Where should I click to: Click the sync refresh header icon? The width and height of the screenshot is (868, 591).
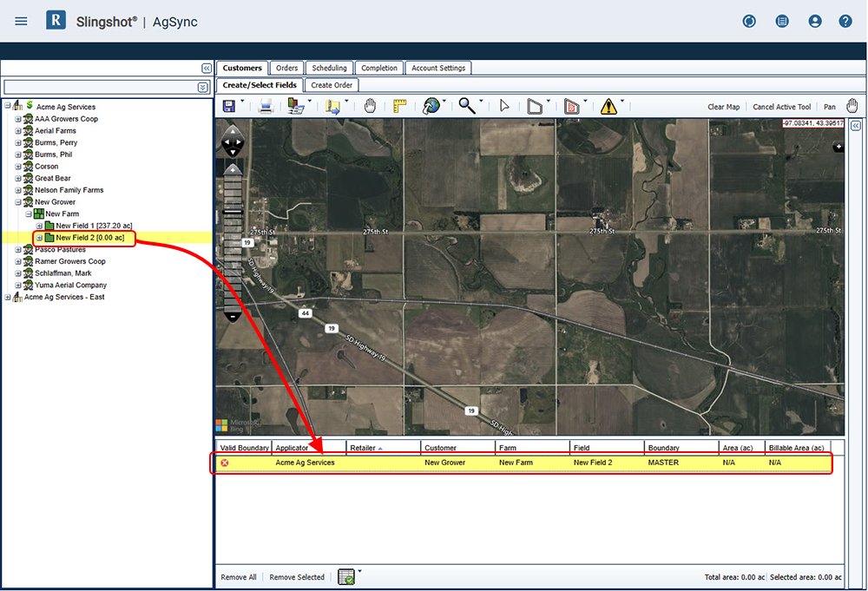pyautogui.click(x=749, y=21)
